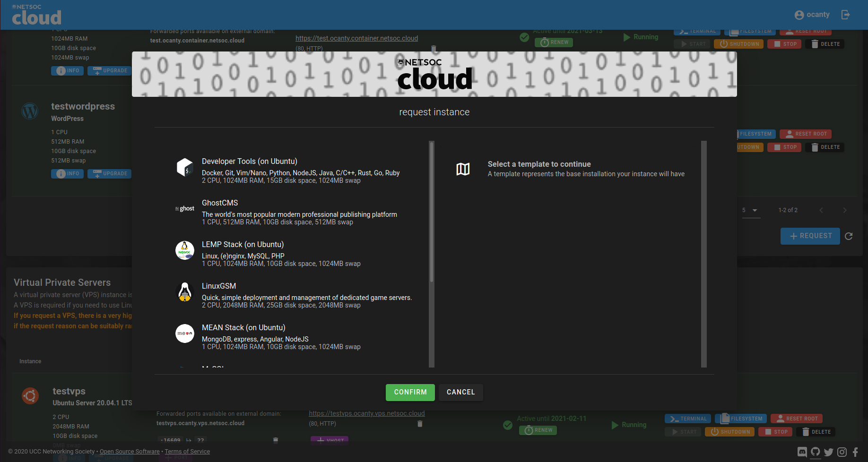Open the ocanty account menu
The width and height of the screenshot is (868, 462).
click(812, 15)
